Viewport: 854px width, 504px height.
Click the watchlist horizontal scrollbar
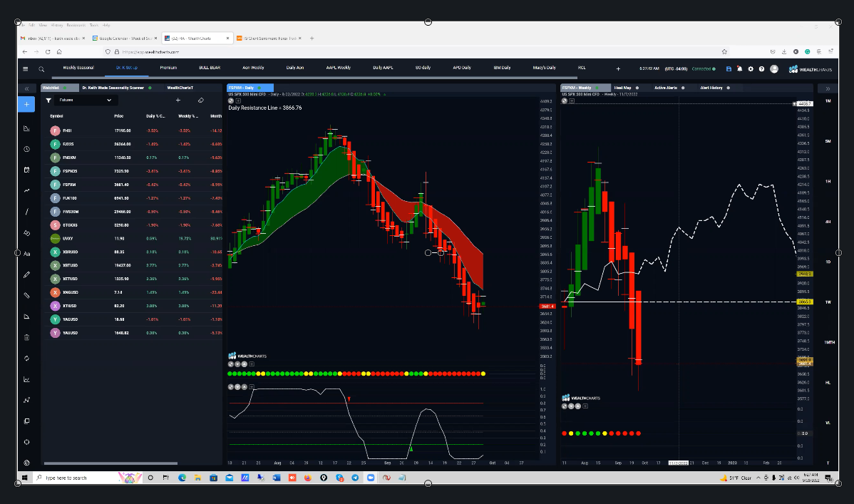coord(110,463)
